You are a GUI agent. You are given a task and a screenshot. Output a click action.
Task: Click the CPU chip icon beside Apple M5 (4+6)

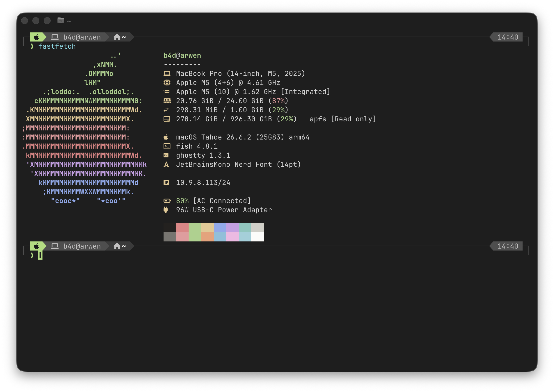coord(167,83)
